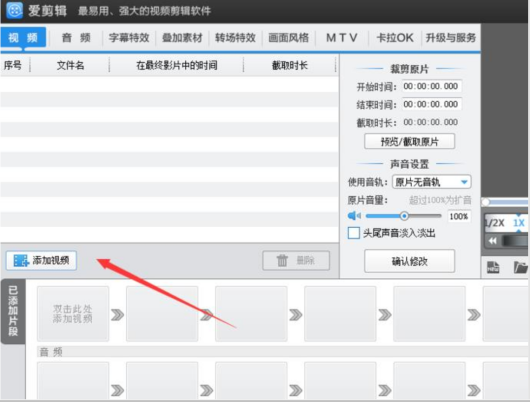530x403 pixels.
Task: Select the 叠加素材 tab
Action: (x=182, y=38)
